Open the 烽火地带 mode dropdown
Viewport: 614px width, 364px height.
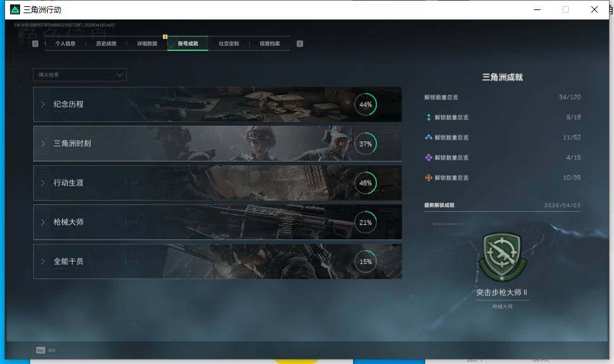(x=80, y=75)
